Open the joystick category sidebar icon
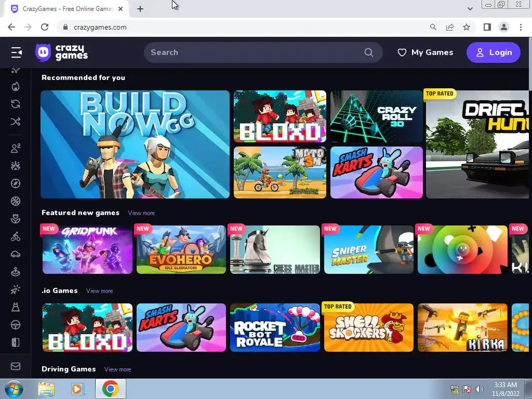Viewport: 532px width, 399px height. point(16,272)
